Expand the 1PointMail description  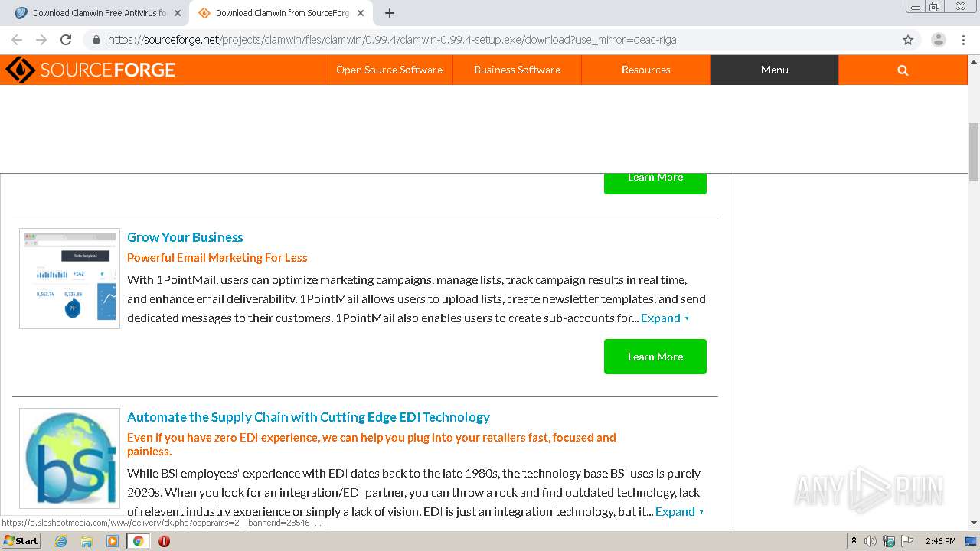pos(665,318)
